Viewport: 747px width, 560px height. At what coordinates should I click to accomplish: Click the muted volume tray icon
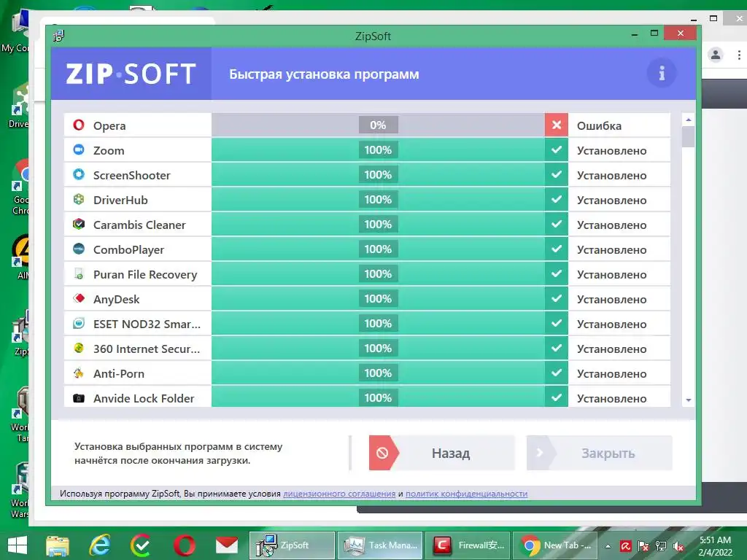point(678,546)
